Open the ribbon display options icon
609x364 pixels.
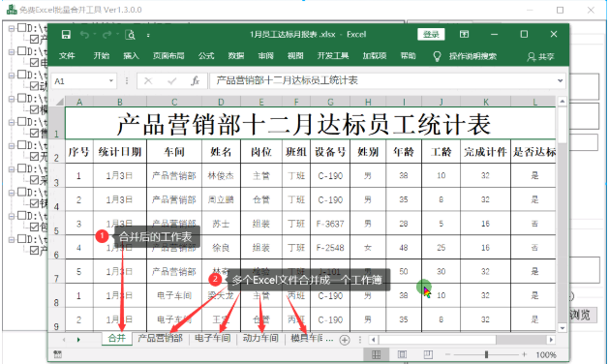click(464, 34)
